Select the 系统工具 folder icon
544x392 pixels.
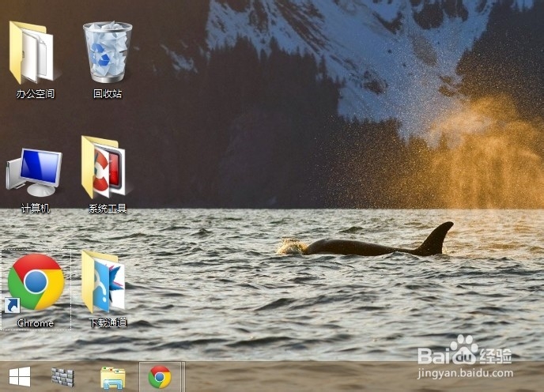point(104,168)
